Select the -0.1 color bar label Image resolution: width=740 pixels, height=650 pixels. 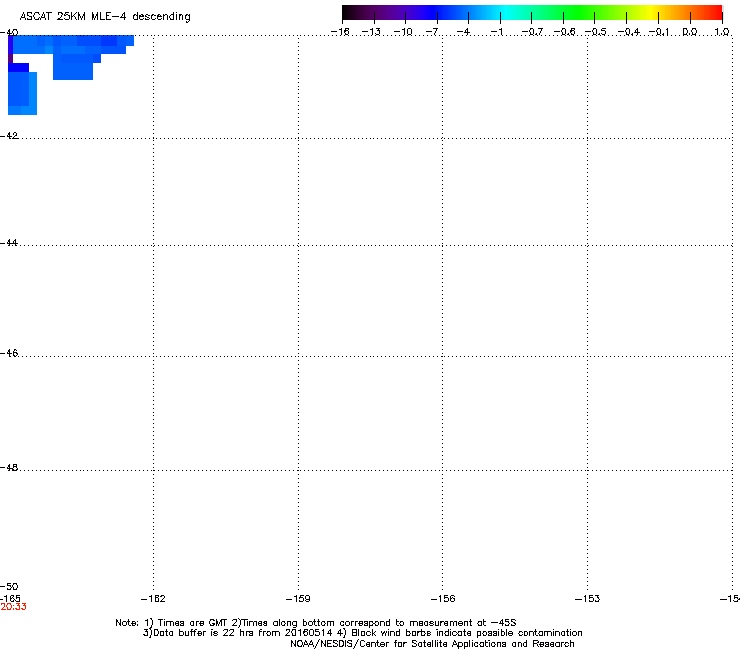point(659,32)
